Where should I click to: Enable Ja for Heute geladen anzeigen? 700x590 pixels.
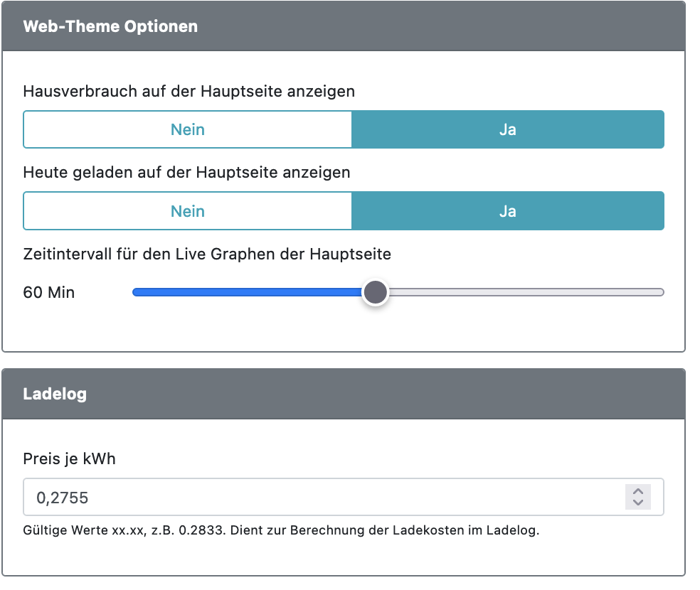tap(507, 211)
